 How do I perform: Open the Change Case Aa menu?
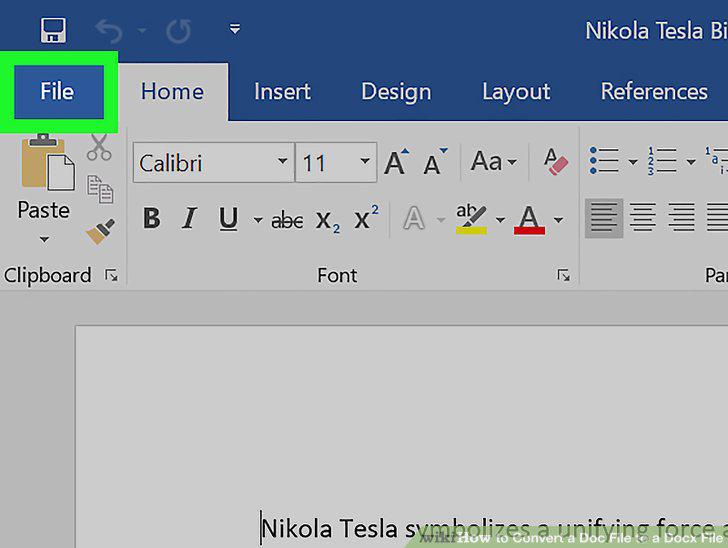(x=494, y=162)
